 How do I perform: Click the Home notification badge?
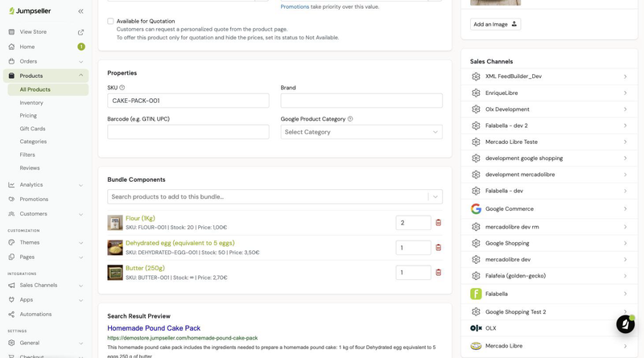tap(81, 47)
